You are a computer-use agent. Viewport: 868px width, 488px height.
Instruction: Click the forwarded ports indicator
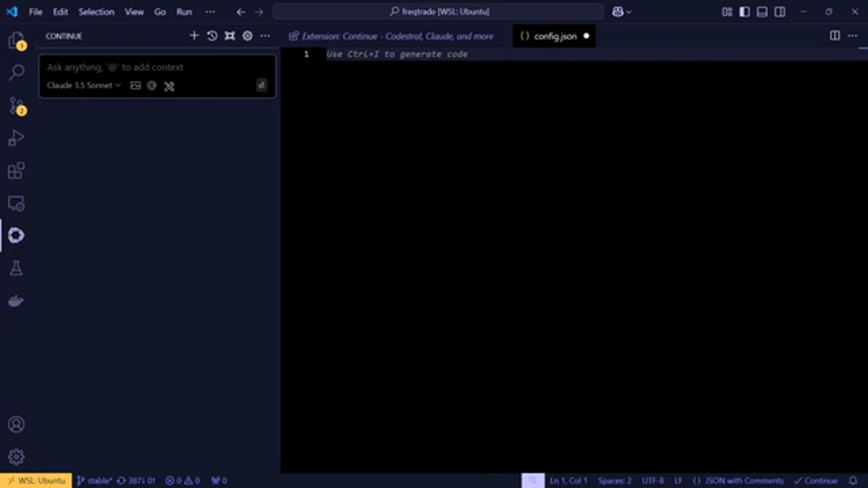click(x=219, y=481)
